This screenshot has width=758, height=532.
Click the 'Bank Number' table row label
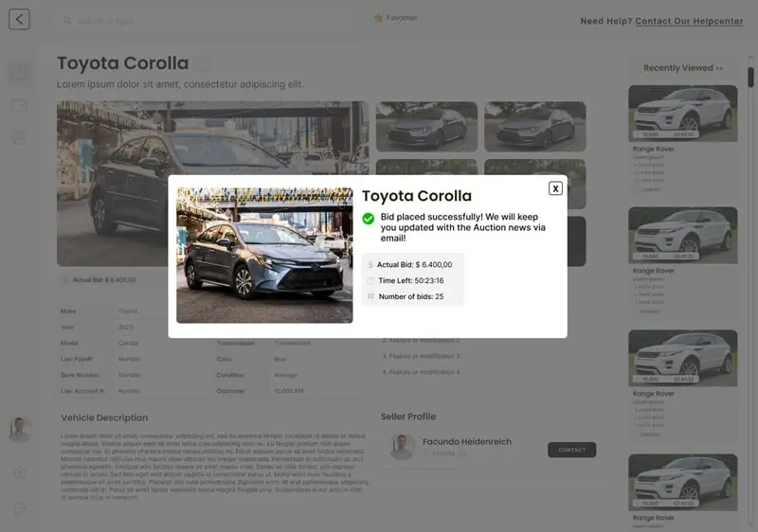pyautogui.click(x=80, y=375)
